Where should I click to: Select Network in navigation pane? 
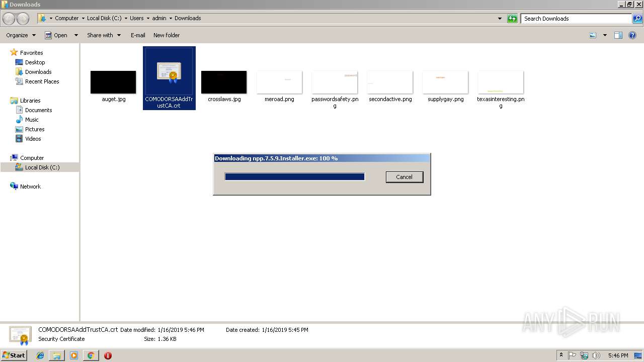30,187
